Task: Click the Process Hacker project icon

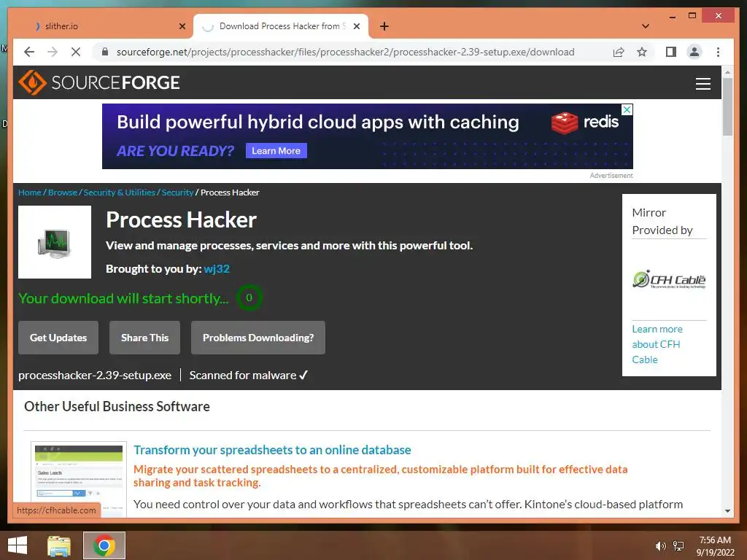Action: tap(55, 242)
